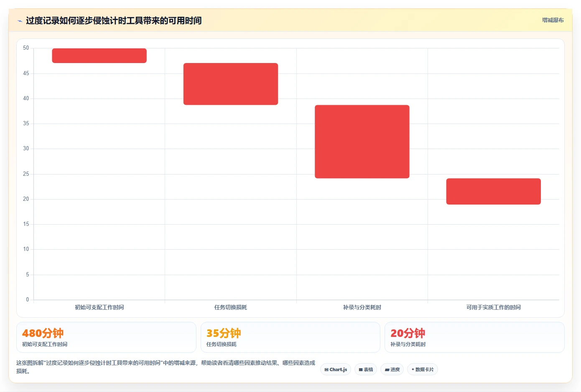Click the y-axis value 0
The image size is (581, 392).
(x=28, y=299)
